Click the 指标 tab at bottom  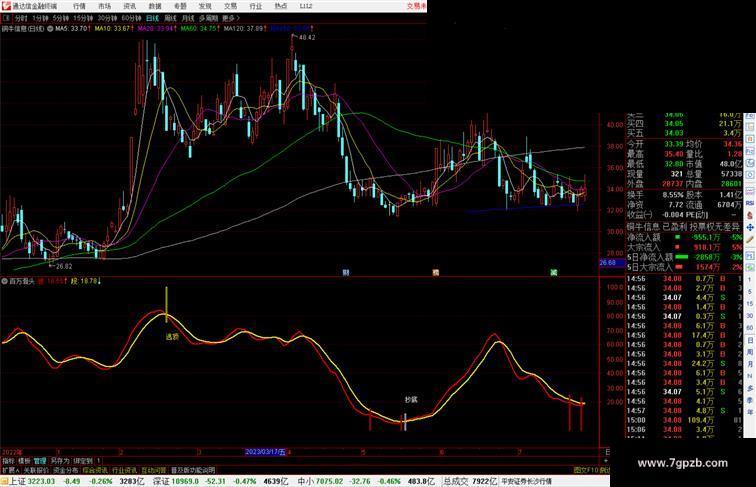click(8, 461)
